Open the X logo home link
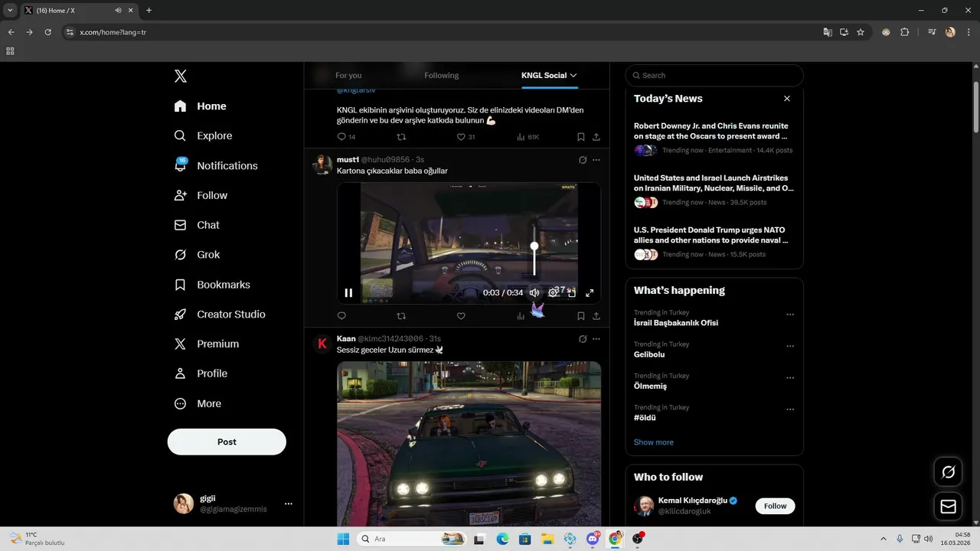 (180, 76)
